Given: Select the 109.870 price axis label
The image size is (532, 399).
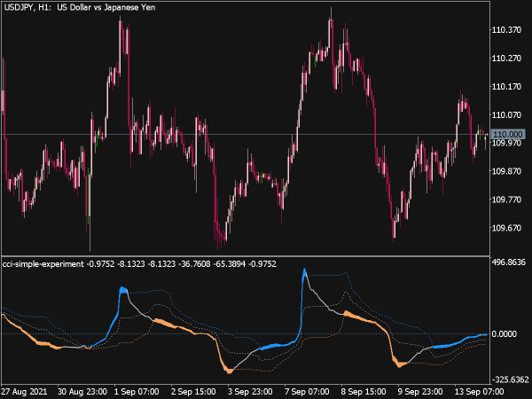Looking at the screenshot, I should click(506, 171).
